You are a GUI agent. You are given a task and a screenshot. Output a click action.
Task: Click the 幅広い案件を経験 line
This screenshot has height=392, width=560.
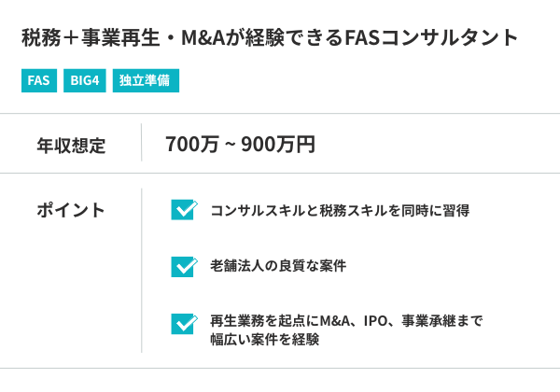(265, 340)
